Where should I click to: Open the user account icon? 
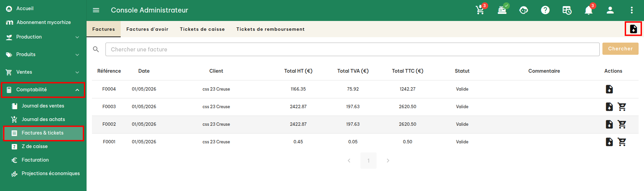pyautogui.click(x=610, y=10)
